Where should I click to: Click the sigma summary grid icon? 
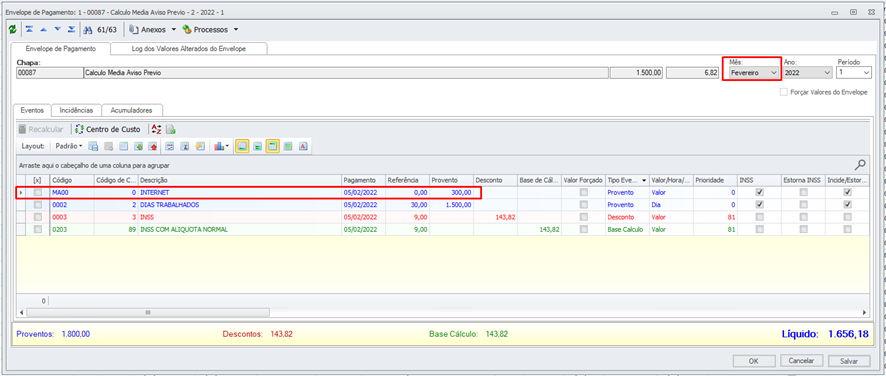point(184,146)
